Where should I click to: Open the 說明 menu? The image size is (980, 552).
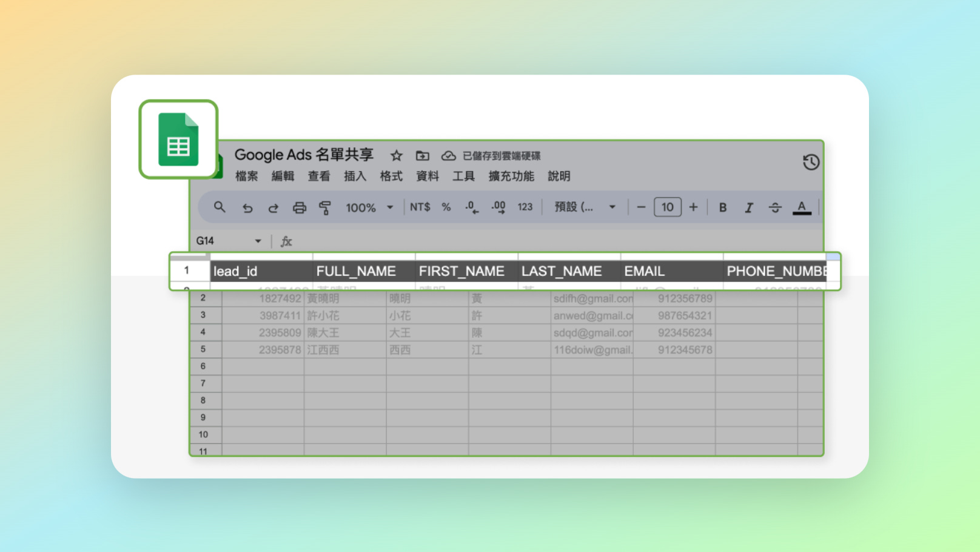pyautogui.click(x=559, y=176)
